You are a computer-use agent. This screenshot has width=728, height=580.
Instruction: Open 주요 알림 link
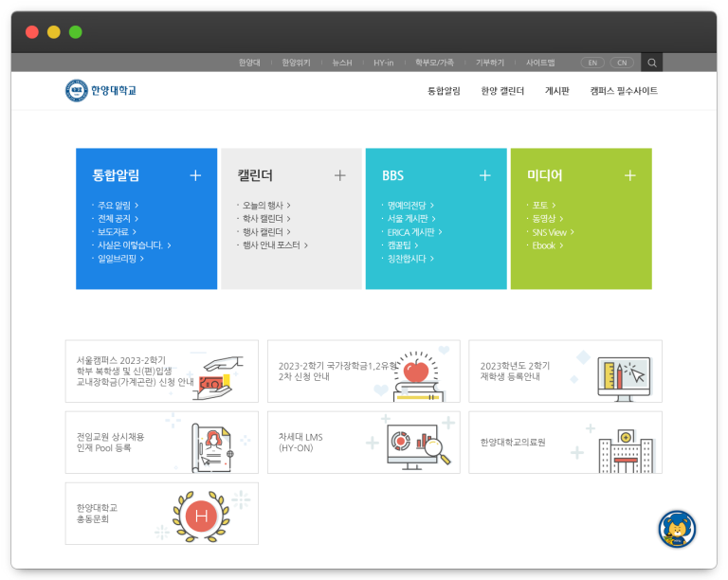click(118, 205)
